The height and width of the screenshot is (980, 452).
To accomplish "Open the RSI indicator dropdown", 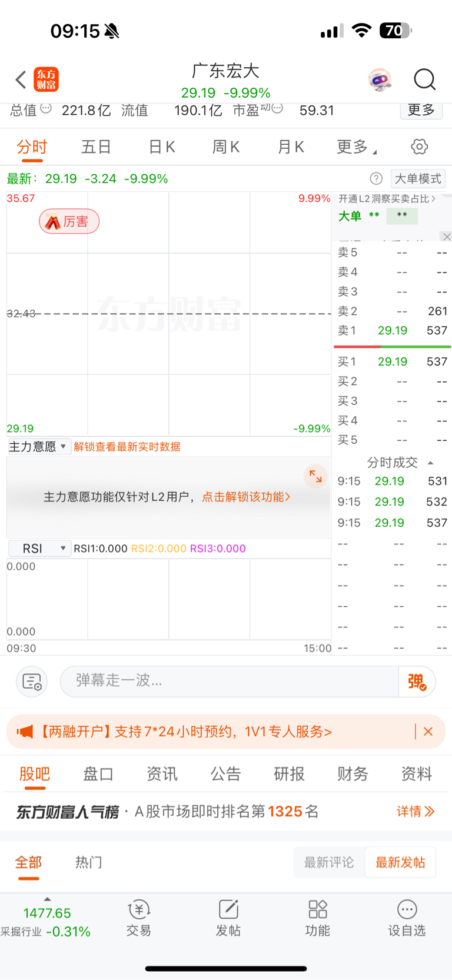I will pos(39,549).
